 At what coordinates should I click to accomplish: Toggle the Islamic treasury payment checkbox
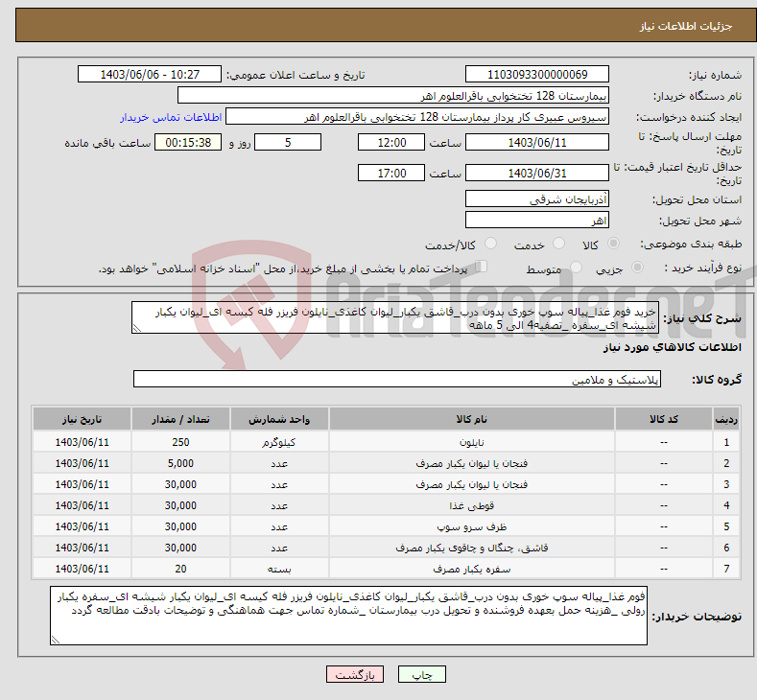(481, 267)
